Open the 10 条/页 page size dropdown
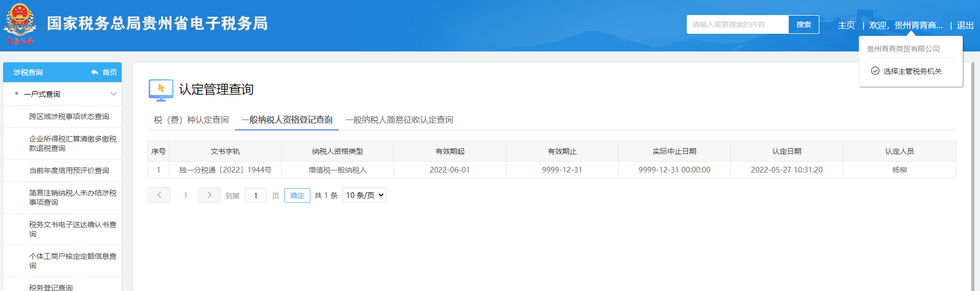Viewport: 980px width, 291px height. (x=364, y=195)
